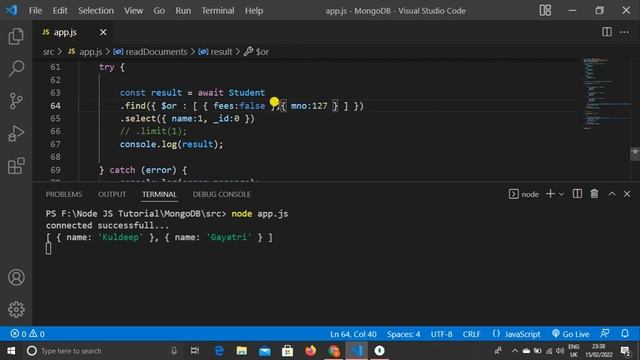Click the taskbar search box

pos(102,351)
